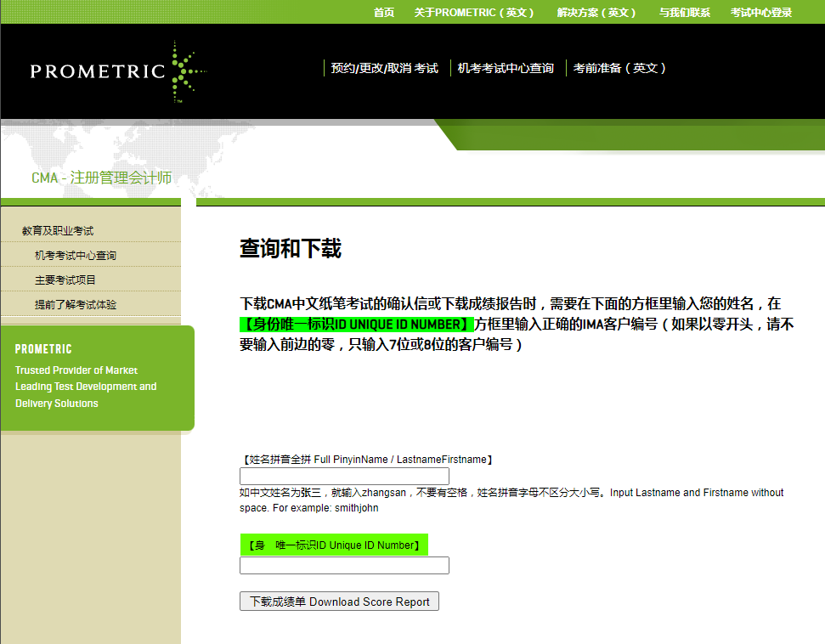Click the highlighted 身份唯一标识ID label
Viewport: 825px width, 644px height.
click(335, 544)
